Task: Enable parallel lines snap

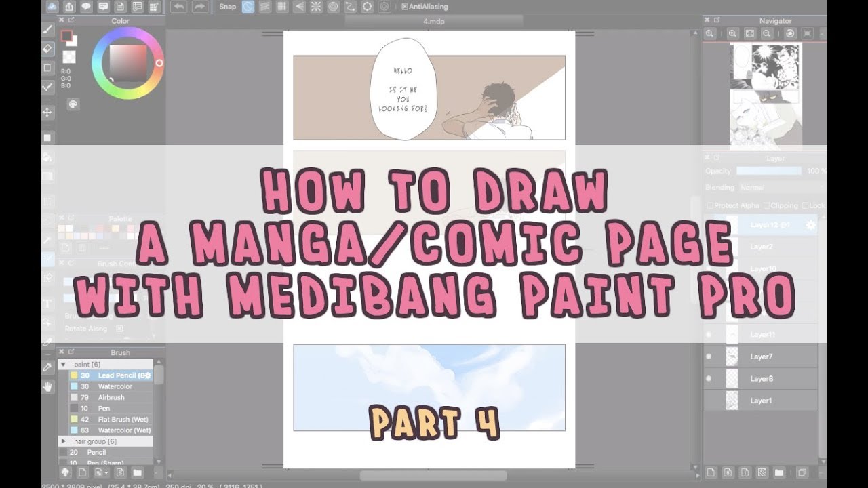Action: tap(265, 7)
